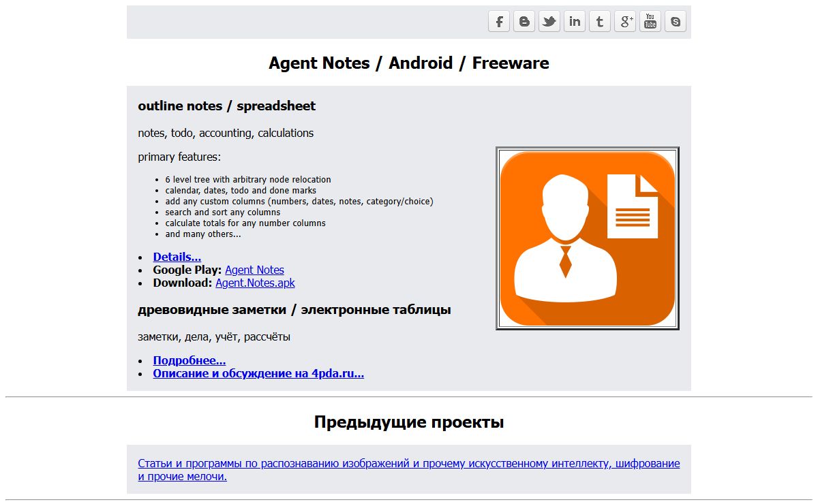Click the orange Agent Notes app image

tap(588, 238)
